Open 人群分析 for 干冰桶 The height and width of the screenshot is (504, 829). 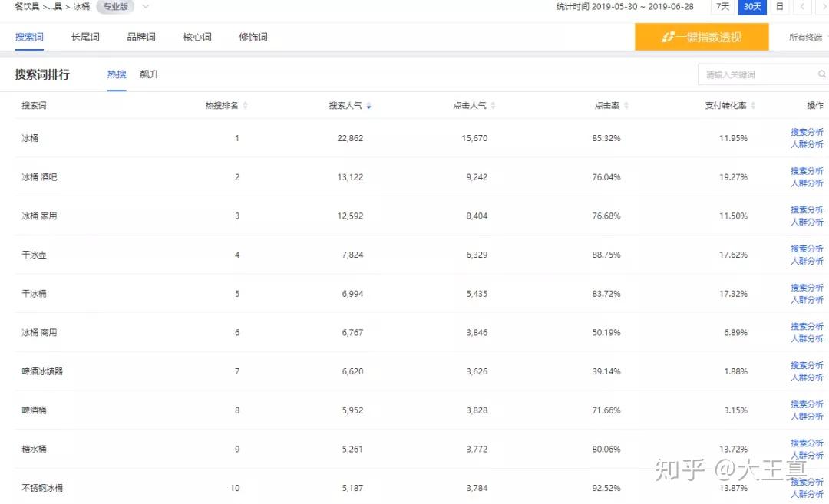point(807,299)
